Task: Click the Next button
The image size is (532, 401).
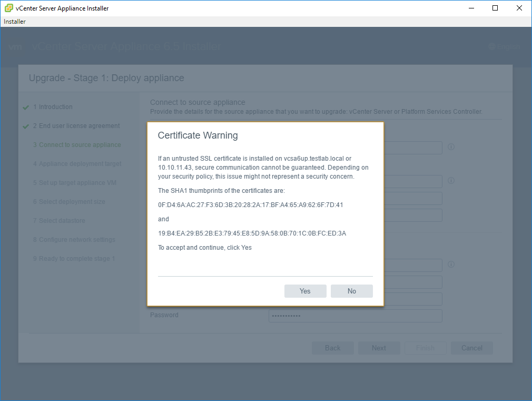Action: [379, 348]
